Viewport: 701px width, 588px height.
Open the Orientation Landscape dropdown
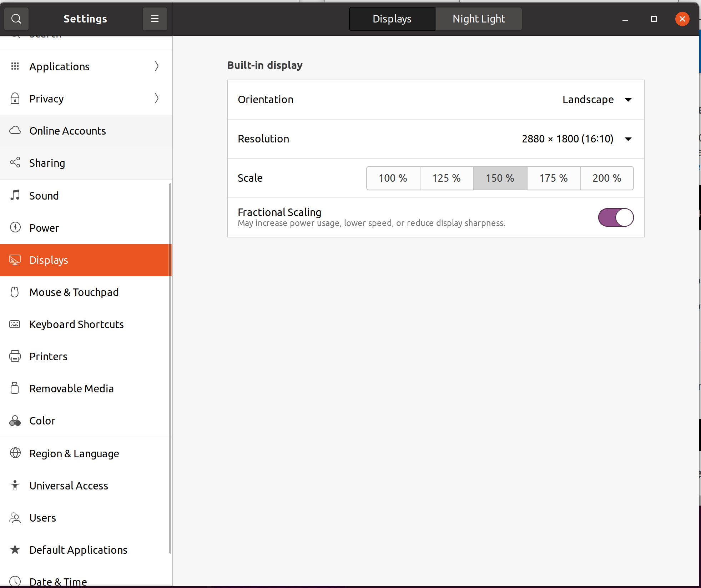[x=596, y=100]
